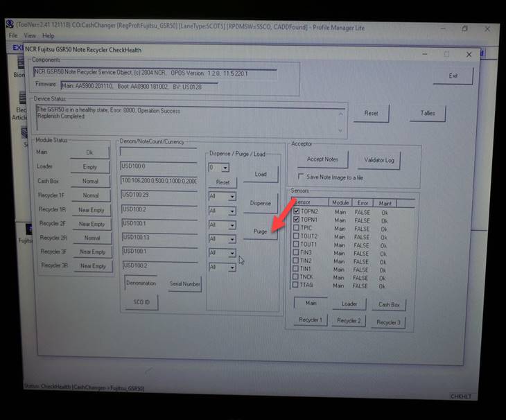
Task: Check the TPIC sensor checkbox
Action: pyautogui.click(x=297, y=228)
